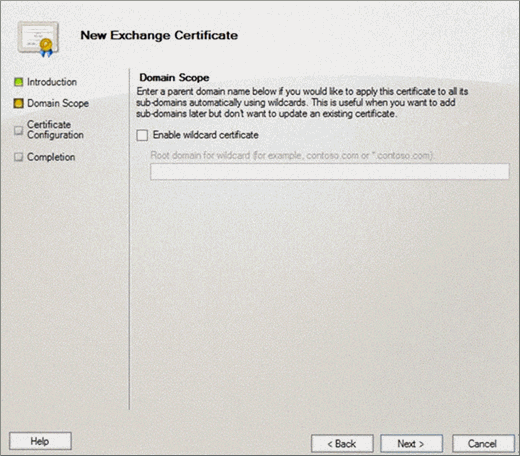Click the yellow Domain Scope step indicator
The height and width of the screenshot is (456, 520).
point(19,103)
